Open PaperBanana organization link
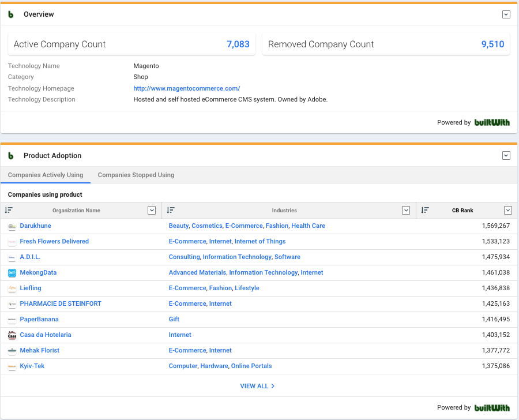Viewport: 519px width, 420px height. click(x=39, y=319)
